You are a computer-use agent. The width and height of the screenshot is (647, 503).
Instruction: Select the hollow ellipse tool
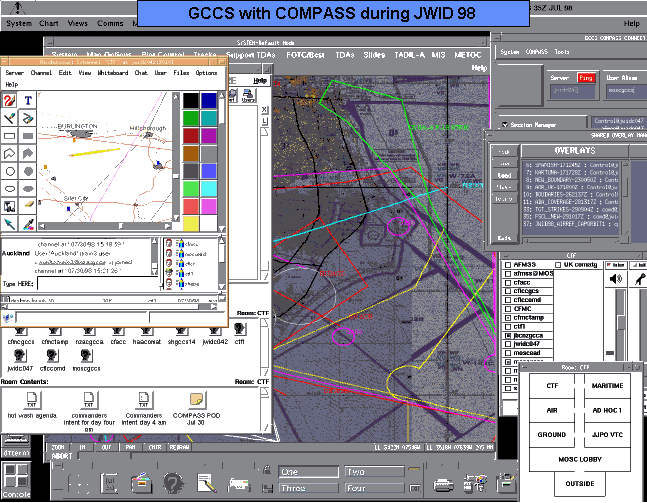point(9,189)
